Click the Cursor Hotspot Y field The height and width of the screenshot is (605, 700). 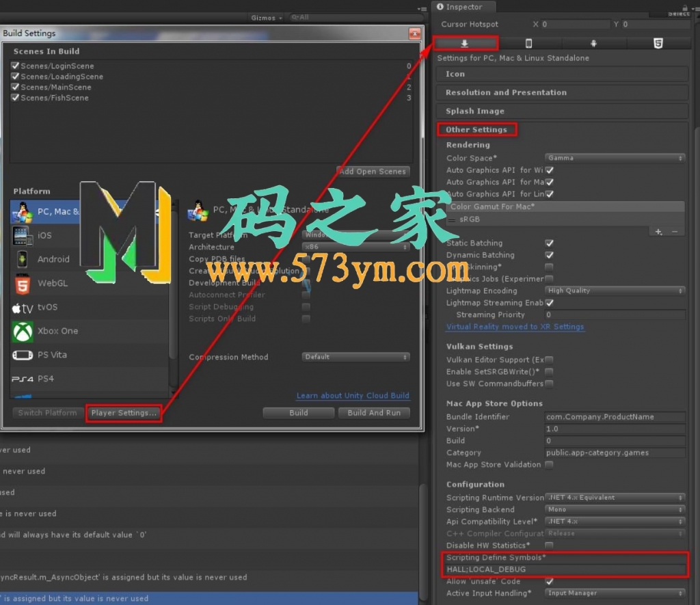pyautogui.click(x=656, y=24)
